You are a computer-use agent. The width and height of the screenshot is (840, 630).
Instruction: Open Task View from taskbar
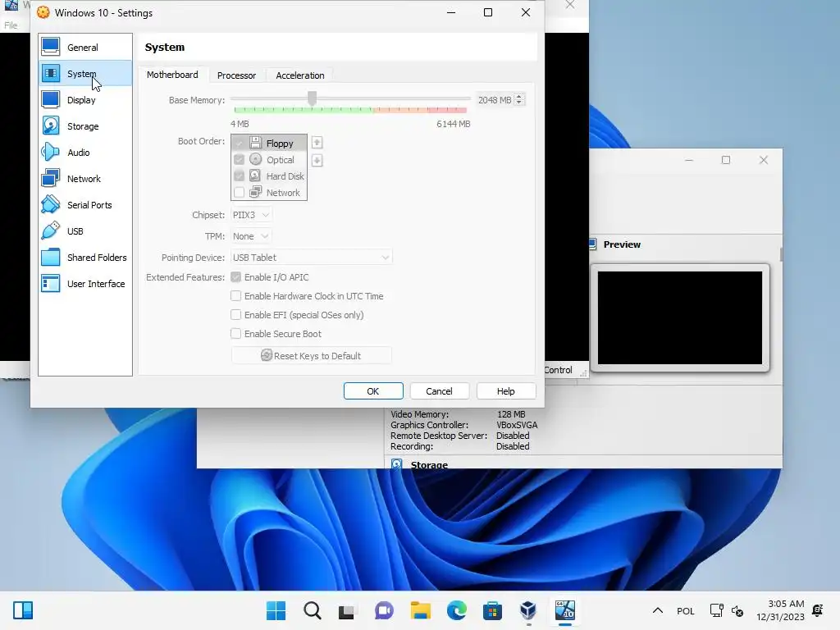[x=347, y=610]
